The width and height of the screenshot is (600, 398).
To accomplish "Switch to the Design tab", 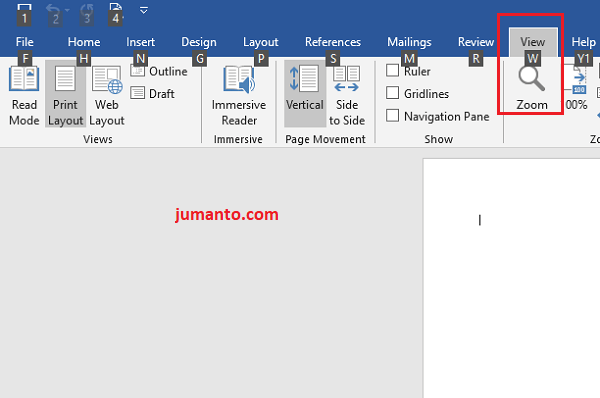I will [x=199, y=42].
